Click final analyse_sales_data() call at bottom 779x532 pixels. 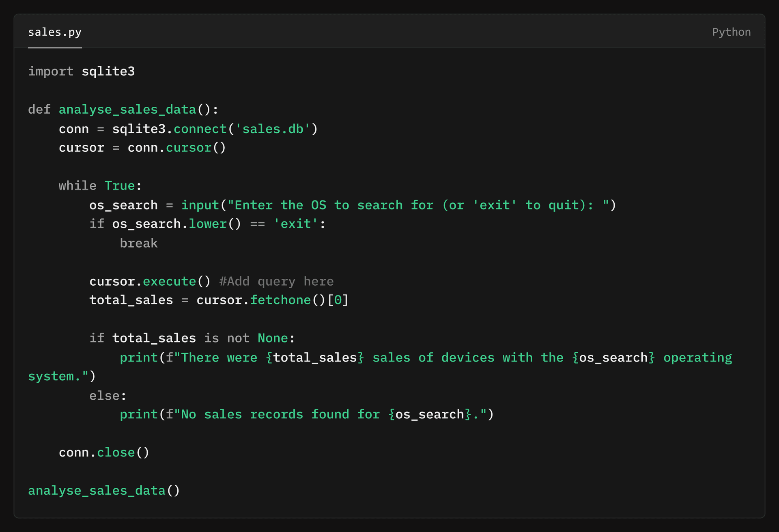click(x=103, y=491)
